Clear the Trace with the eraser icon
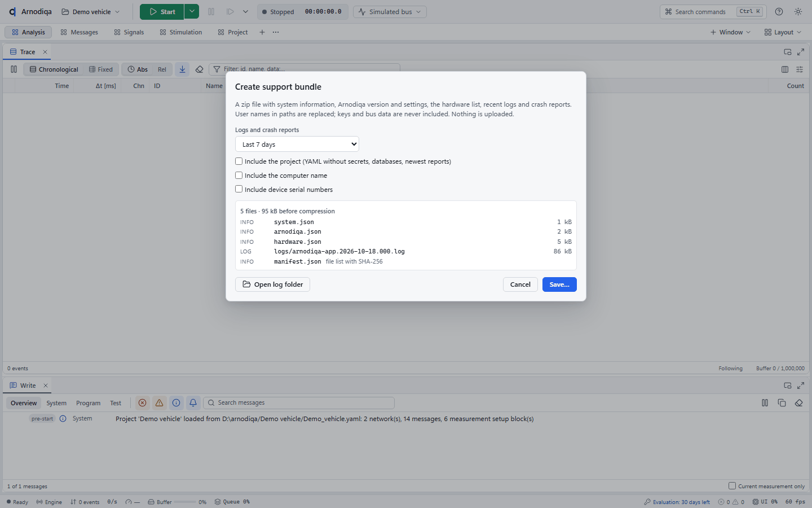Image resolution: width=812 pixels, height=508 pixels. [x=199, y=69]
